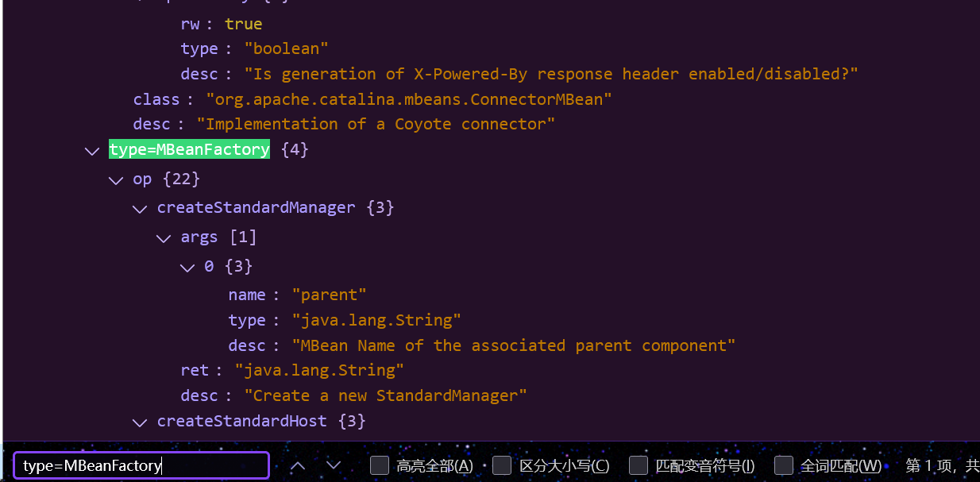
Task: Collapse the createStandardHost node
Action: click(x=140, y=422)
